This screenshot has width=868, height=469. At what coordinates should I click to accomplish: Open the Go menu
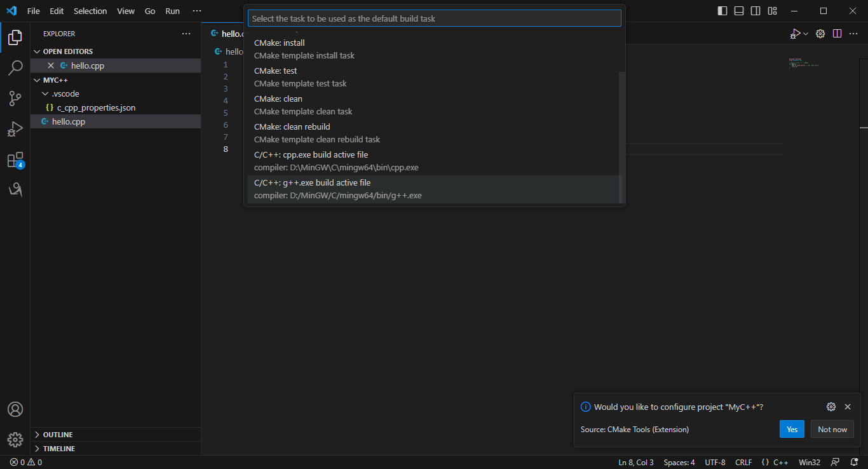pyautogui.click(x=150, y=11)
